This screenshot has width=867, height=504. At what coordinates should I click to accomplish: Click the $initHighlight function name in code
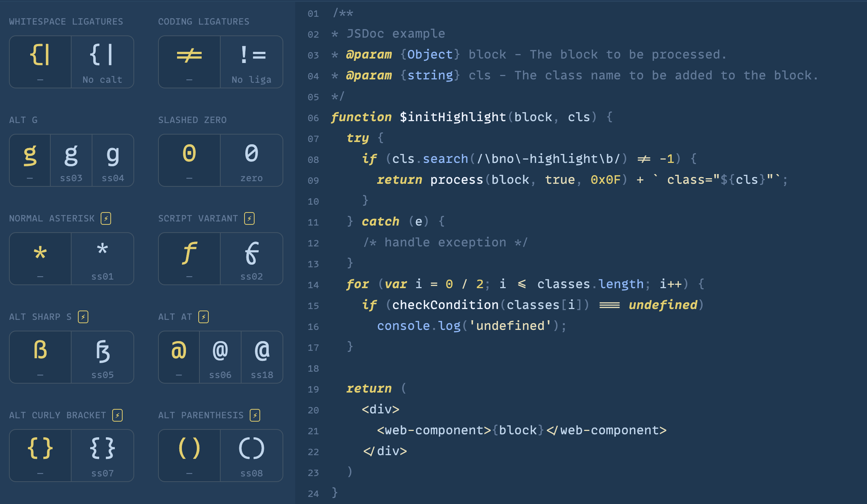click(453, 117)
